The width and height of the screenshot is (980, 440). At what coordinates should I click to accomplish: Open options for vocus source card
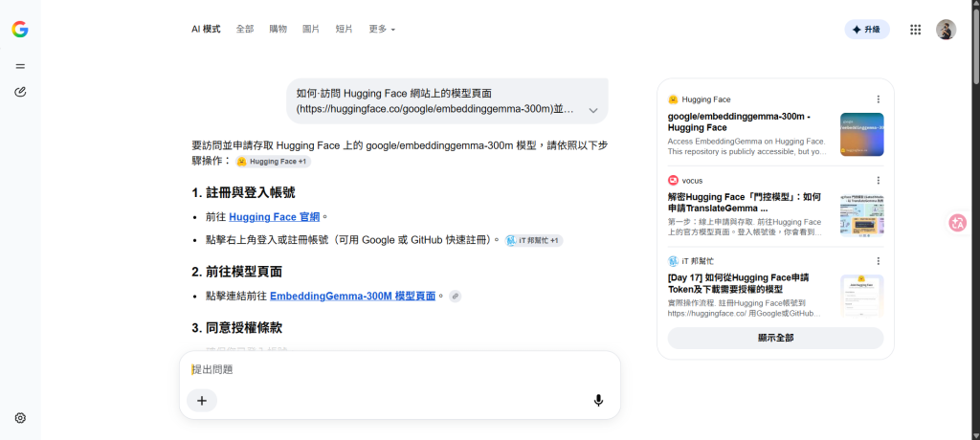pos(879,181)
